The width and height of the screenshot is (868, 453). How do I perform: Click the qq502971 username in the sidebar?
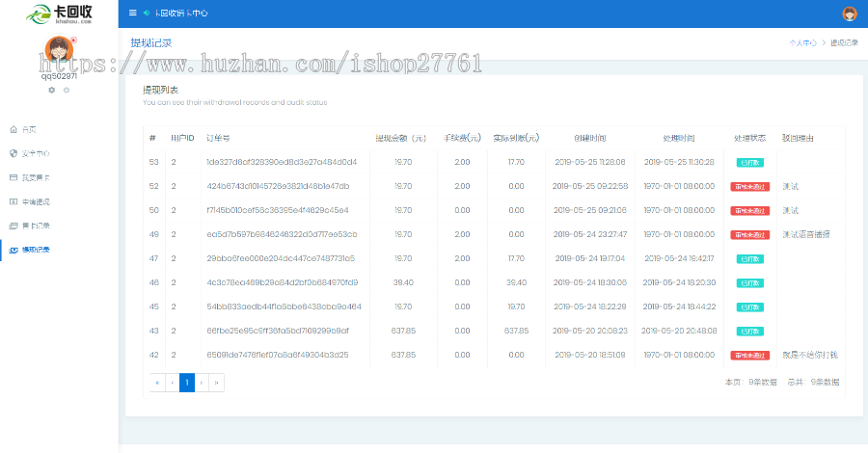tap(59, 76)
